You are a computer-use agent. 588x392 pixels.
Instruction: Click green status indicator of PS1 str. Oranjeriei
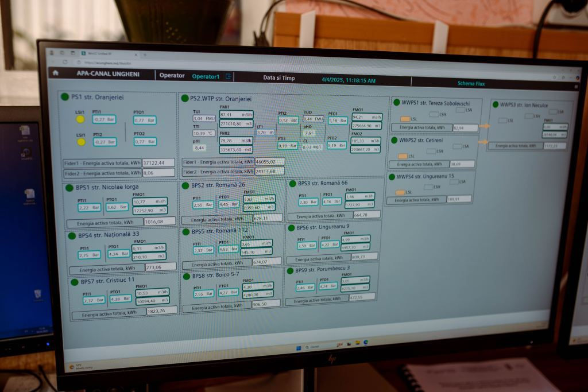(65, 96)
